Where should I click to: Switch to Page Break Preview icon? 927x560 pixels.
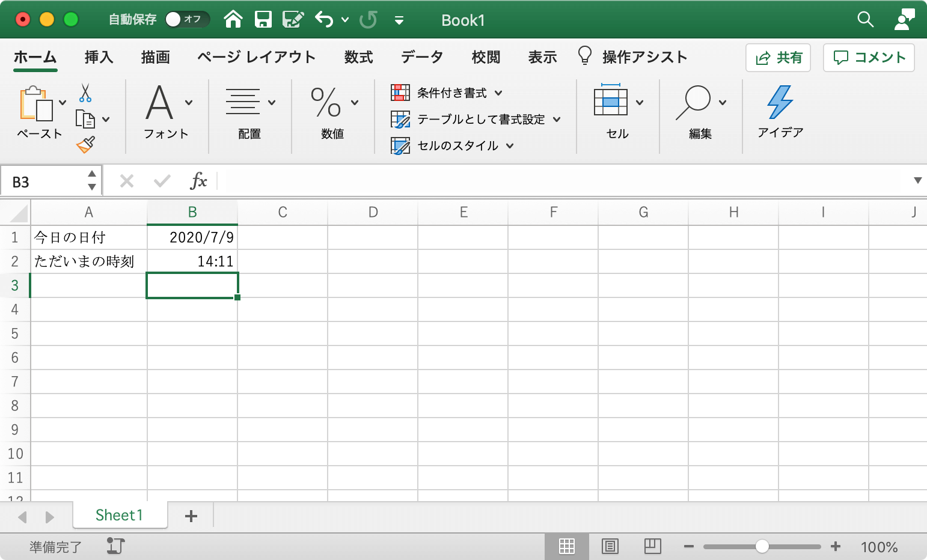pos(653,546)
